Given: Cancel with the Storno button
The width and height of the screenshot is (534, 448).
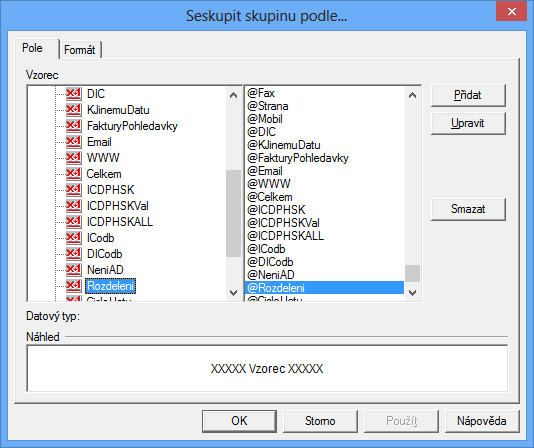Looking at the screenshot, I should pyautogui.click(x=320, y=421).
